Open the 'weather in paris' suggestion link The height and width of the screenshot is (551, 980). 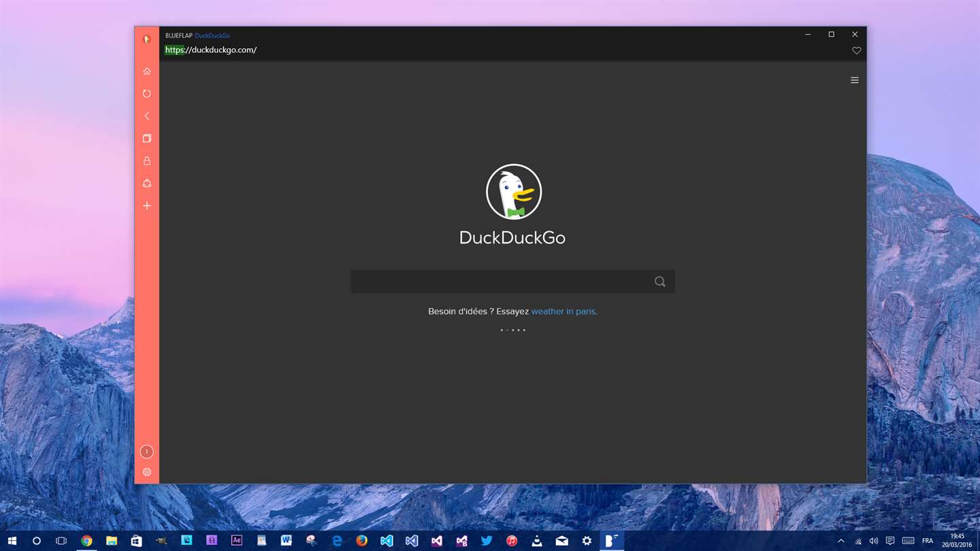563,312
